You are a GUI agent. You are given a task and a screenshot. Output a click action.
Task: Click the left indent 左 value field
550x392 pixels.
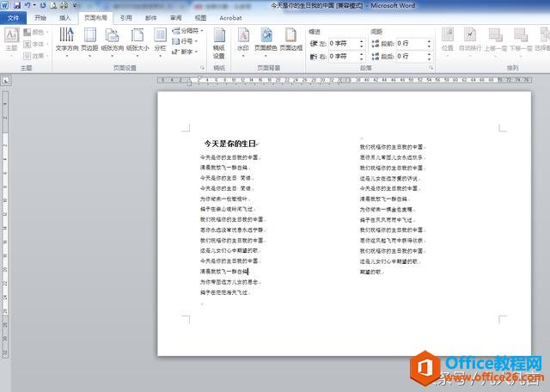tap(343, 44)
